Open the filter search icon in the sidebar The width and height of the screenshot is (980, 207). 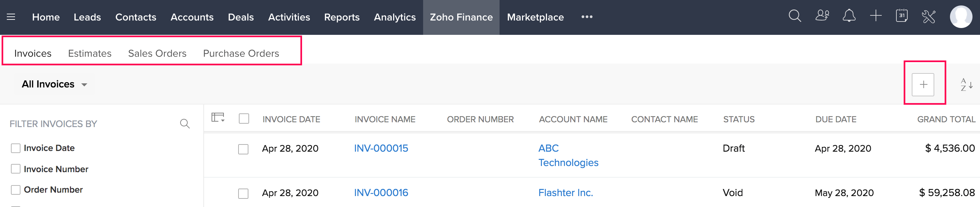[185, 123]
